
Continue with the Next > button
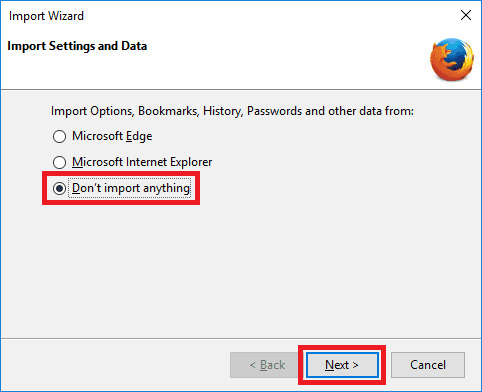tap(342, 365)
